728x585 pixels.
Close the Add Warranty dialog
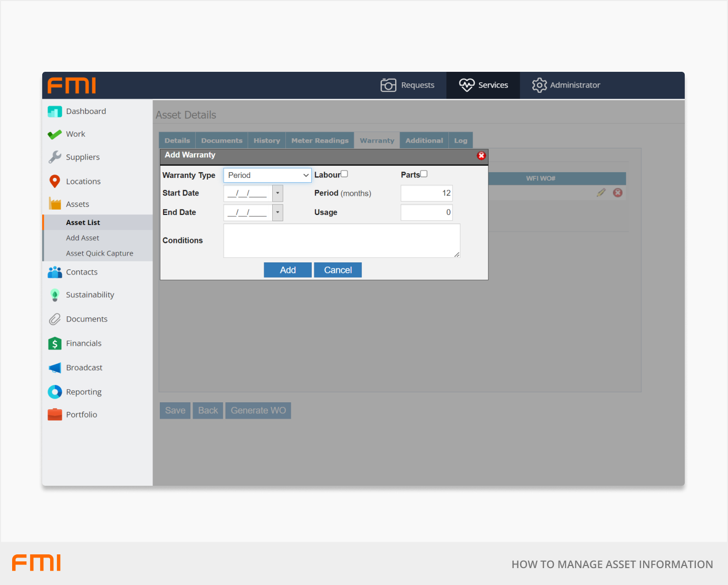(481, 155)
